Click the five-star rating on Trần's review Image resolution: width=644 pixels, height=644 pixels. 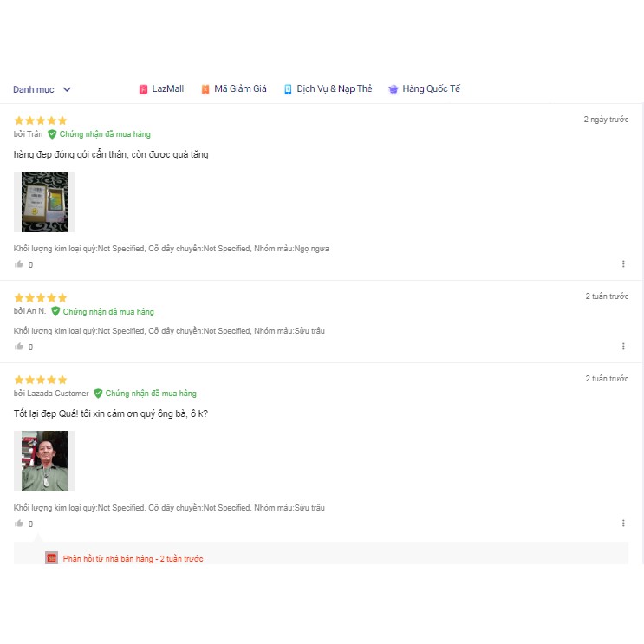pyautogui.click(x=40, y=120)
